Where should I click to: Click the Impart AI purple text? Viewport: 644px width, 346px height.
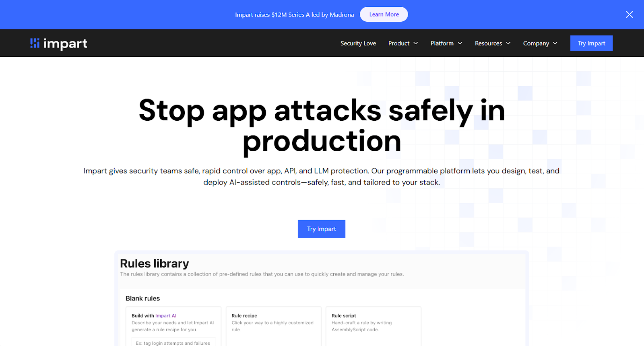166,316
